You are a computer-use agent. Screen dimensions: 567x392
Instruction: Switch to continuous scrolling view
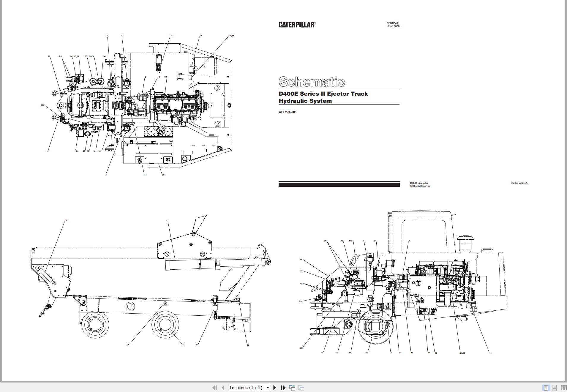555,388
